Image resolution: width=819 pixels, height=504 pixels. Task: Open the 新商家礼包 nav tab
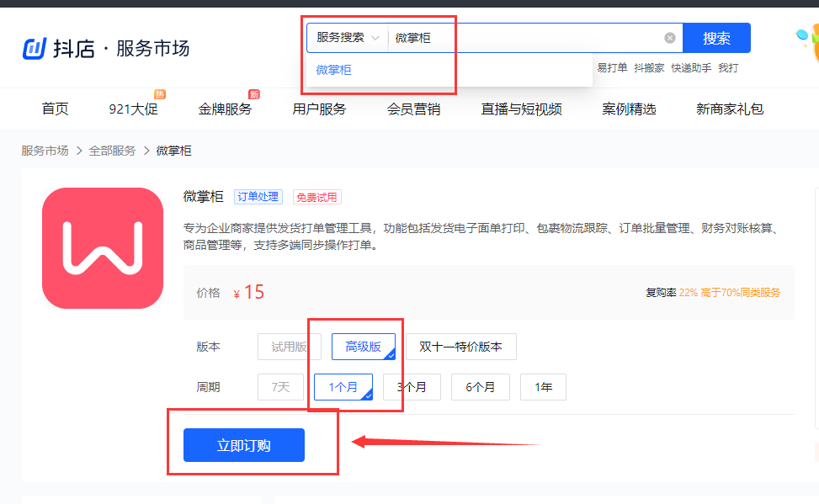click(730, 109)
